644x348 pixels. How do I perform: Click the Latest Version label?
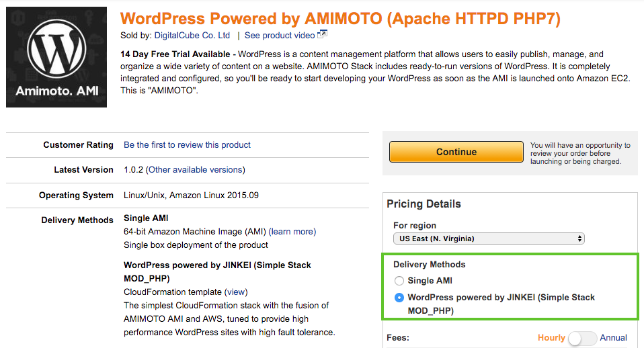click(x=83, y=170)
